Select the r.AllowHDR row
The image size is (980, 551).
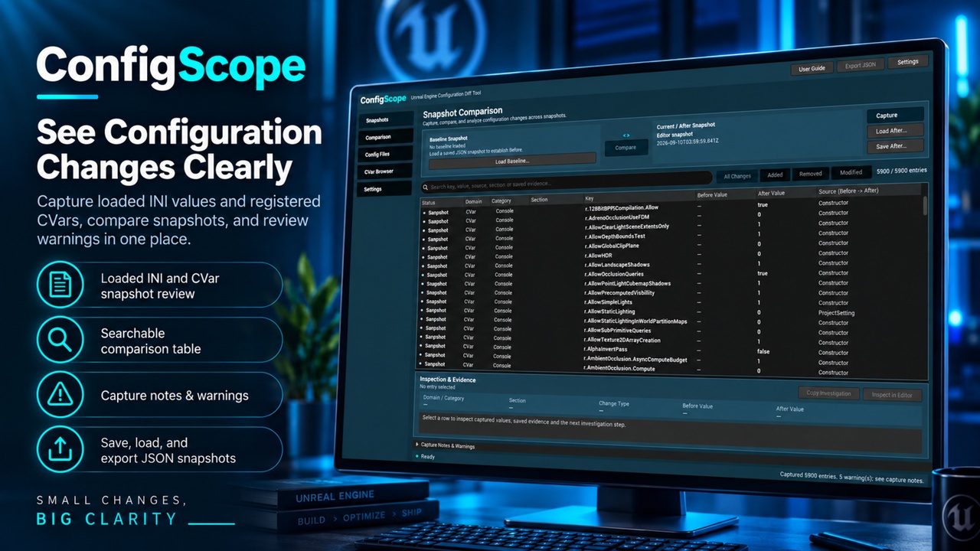[x=672, y=256]
